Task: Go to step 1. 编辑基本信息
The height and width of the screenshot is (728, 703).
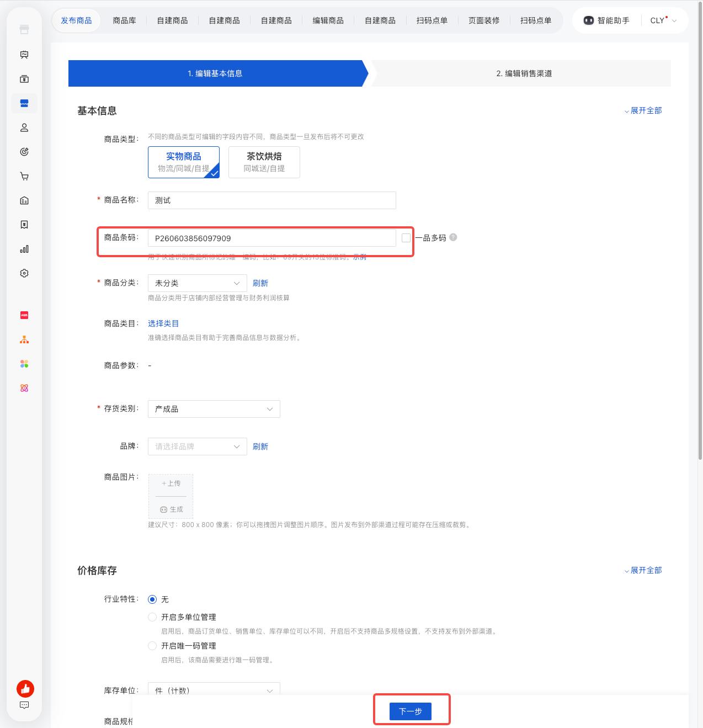Action: coord(215,73)
